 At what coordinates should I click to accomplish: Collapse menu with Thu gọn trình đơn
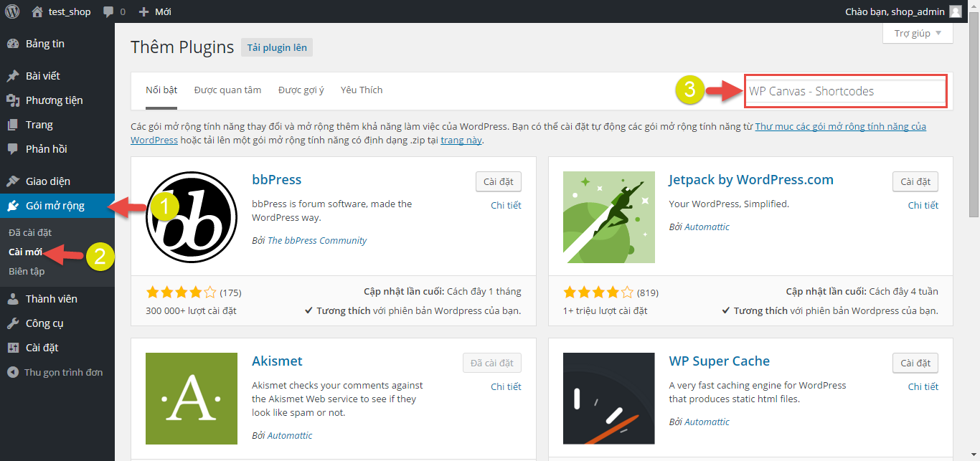(x=57, y=372)
